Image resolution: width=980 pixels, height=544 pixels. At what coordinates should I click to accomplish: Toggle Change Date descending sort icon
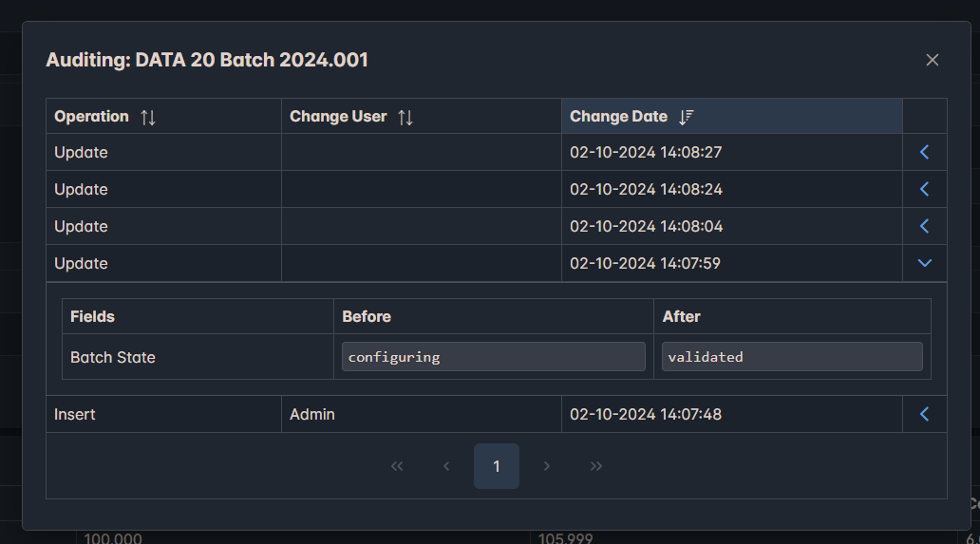pyautogui.click(x=687, y=117)
